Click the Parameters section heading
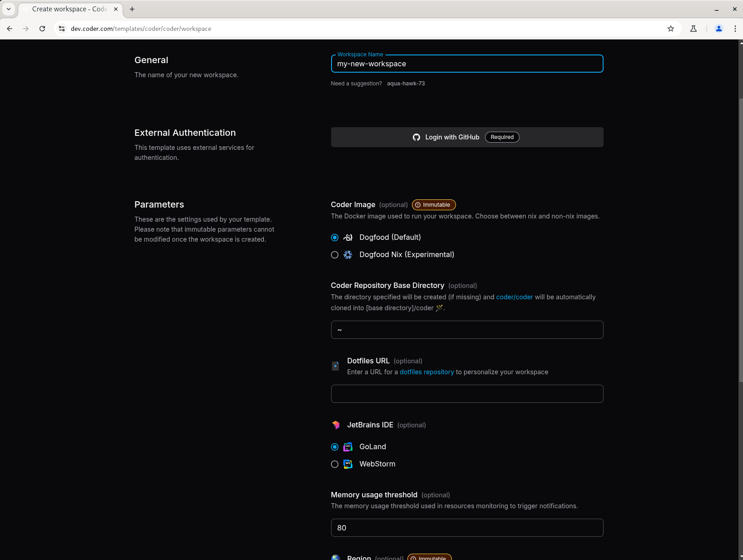The height and width of the screenshot is (560, 743). pyautogui.click(x=159, y=204)
